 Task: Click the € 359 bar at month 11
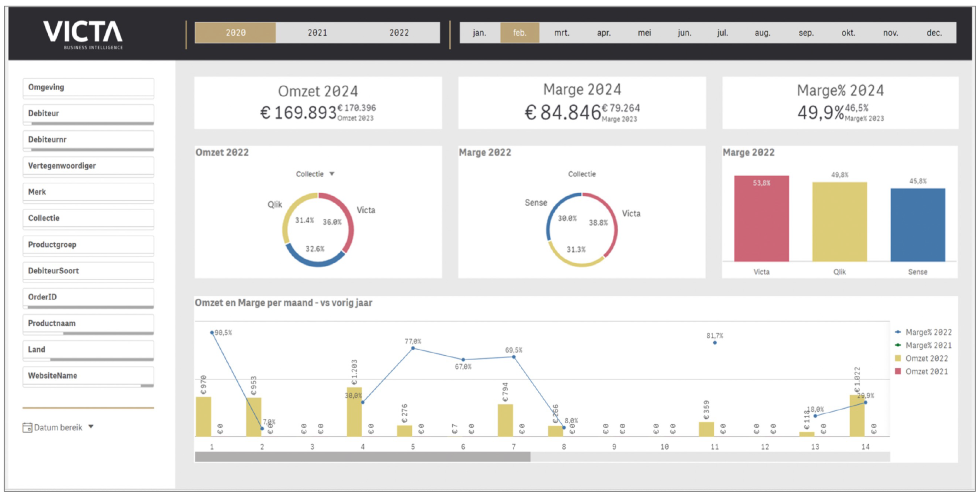click(706, 429)
